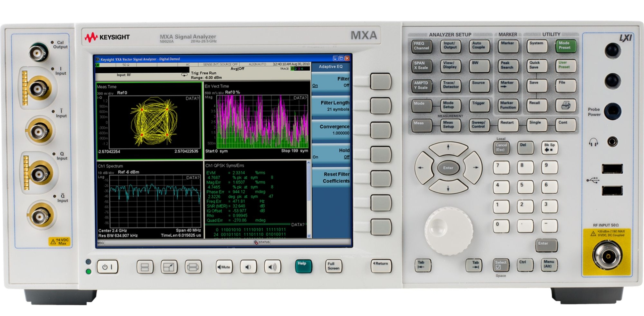Viewport: 644px width, 316px height.
Task: Click the SPAN X Scale key
Action: click(422, 66)
